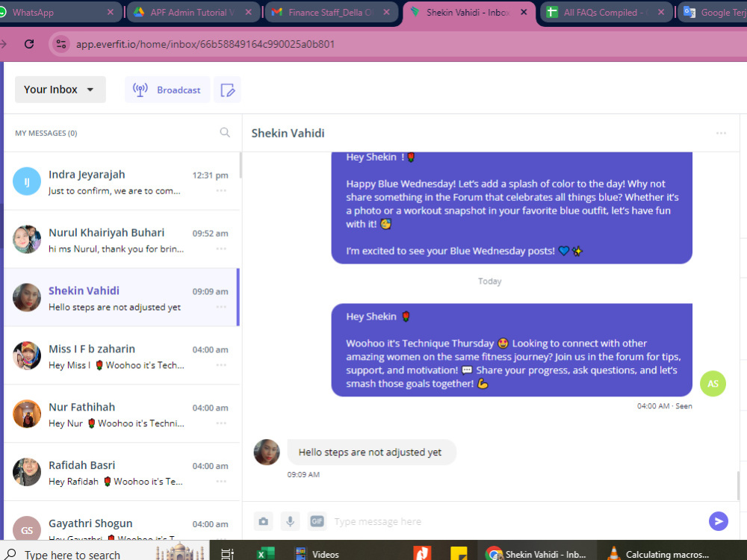Open options menu for Shekin Vahidi row
The height and width of the screenshot is (560, 747).
pyautogui.click(x=221, y=307)
